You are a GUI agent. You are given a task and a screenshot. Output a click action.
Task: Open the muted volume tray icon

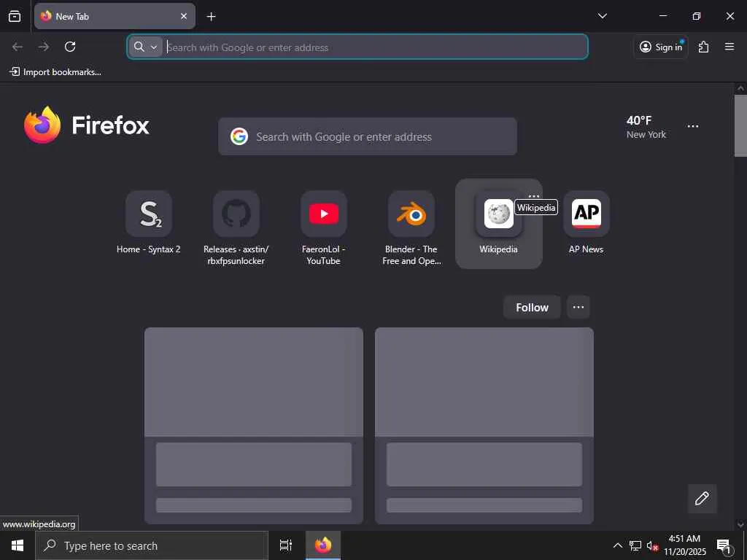click(x=653, y=546)
